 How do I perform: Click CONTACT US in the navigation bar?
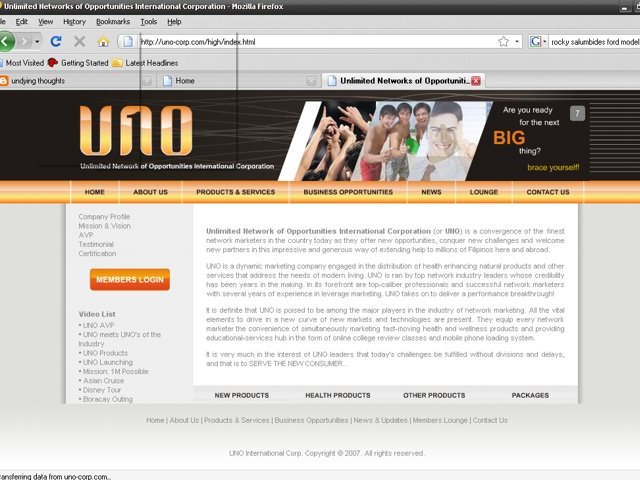click(548, 192)
